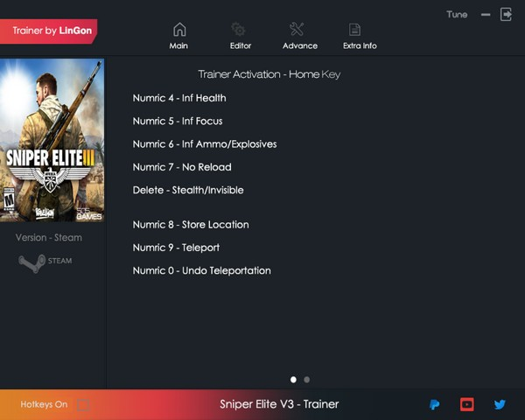Open the Editor gear icon
The height and width of the screenshot is (420, 525).
[238, 30]
